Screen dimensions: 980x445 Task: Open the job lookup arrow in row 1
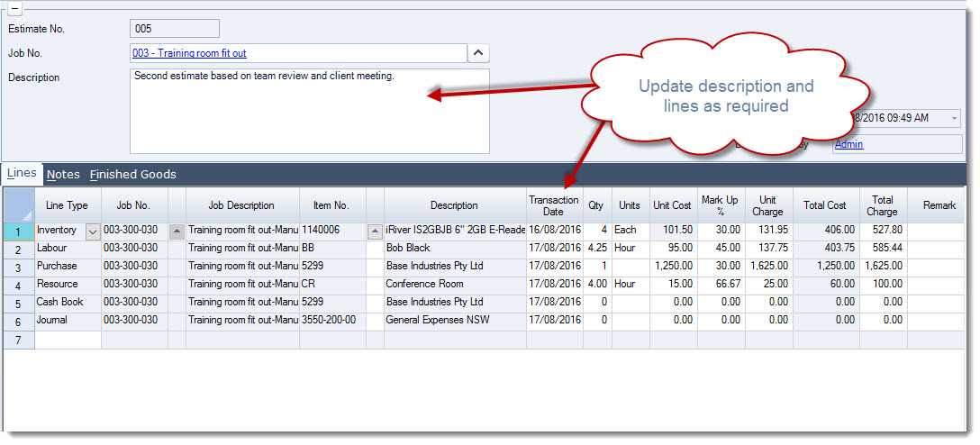pyautogui.click(x=177, y=232)
